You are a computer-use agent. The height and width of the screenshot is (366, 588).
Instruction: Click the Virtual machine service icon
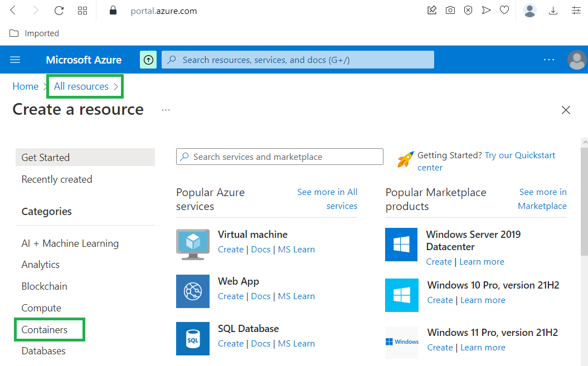click(193, 244)
